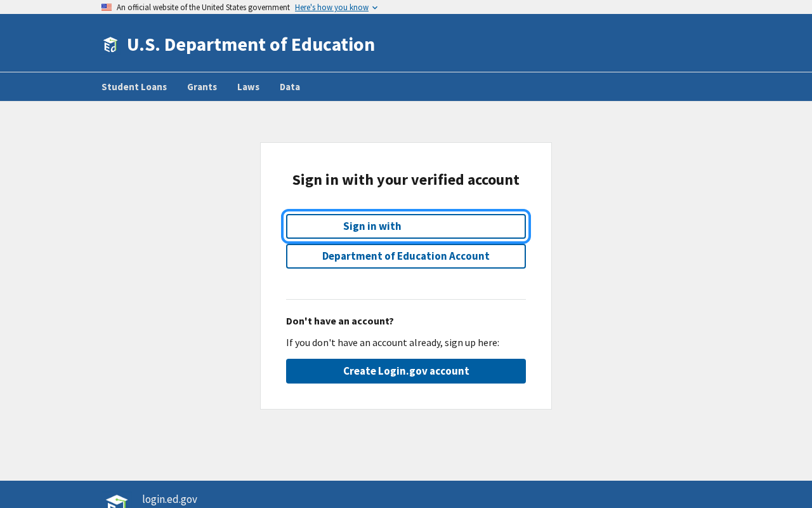Viewport: 812px width, 508px height.
Task: Click "Sign in with your verified account" heading
Action: pyautogui.click(x=406, y=180)
